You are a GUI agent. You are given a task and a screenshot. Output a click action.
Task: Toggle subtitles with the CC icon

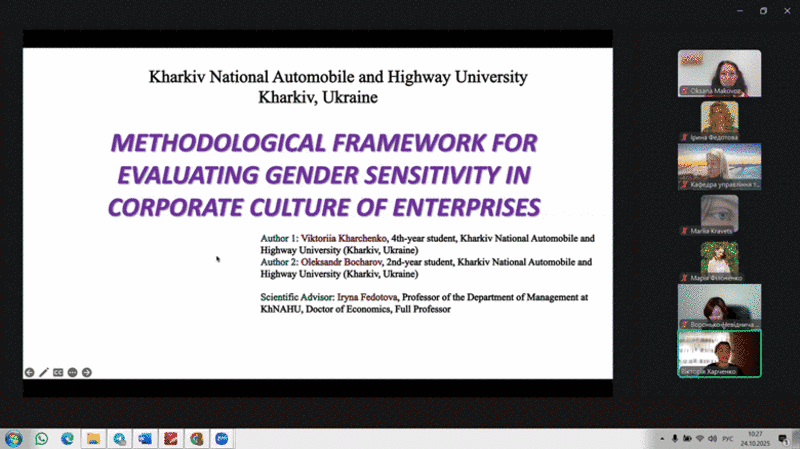(58, 372)
